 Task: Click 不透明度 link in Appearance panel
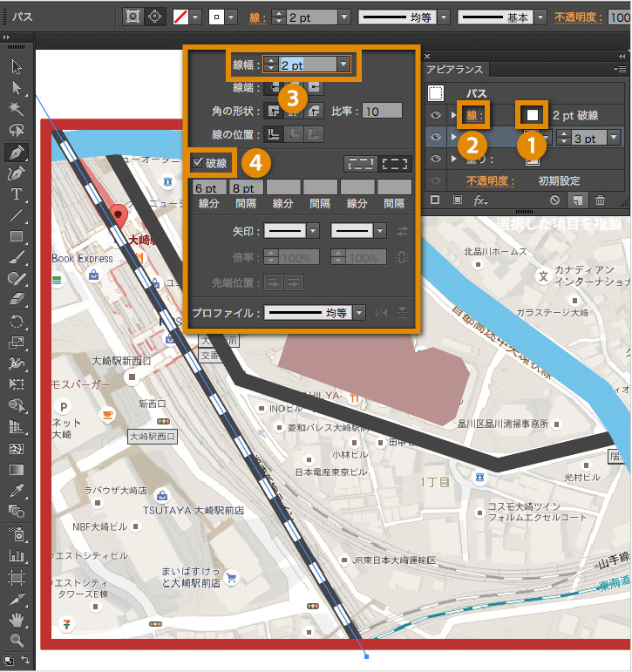tap(490, 181)
